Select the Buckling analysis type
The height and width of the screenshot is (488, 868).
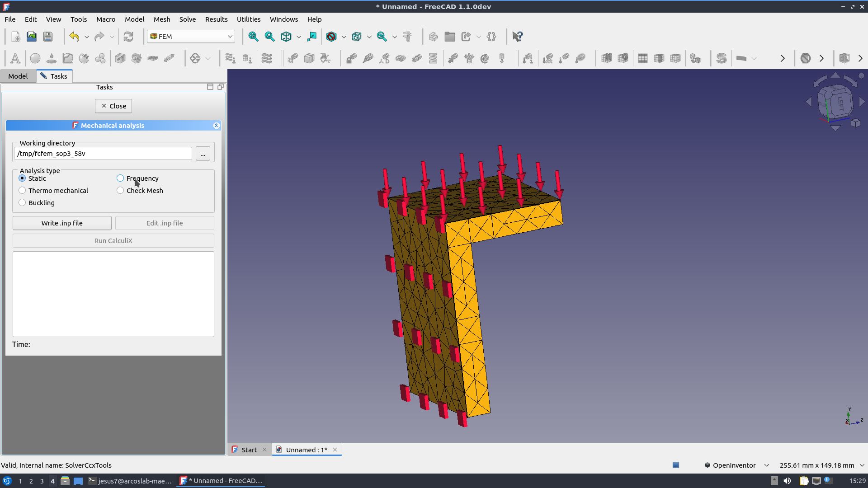(x=37, y=203)
